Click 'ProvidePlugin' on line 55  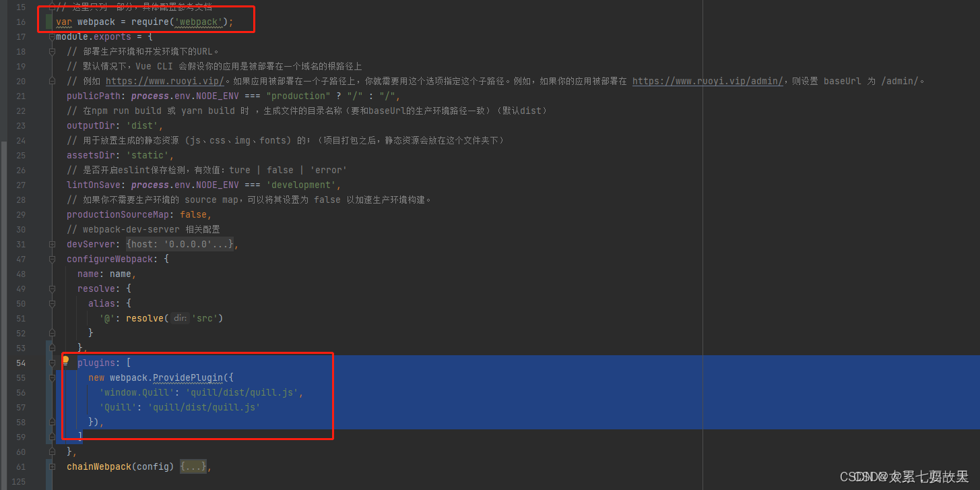[x=188, y=377]
